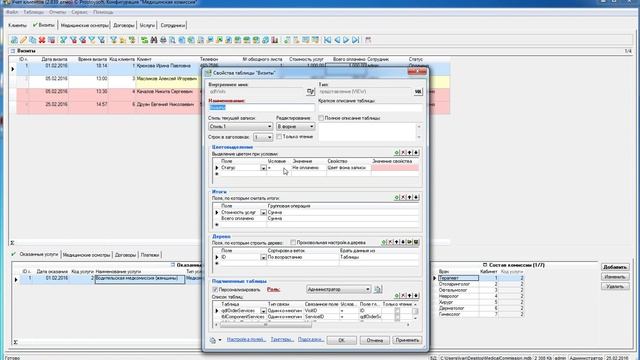The width and height of the screenshot is (640, 360).
Task: Click Краткое описание таблицы input field
Action: (x=370, y=108)
